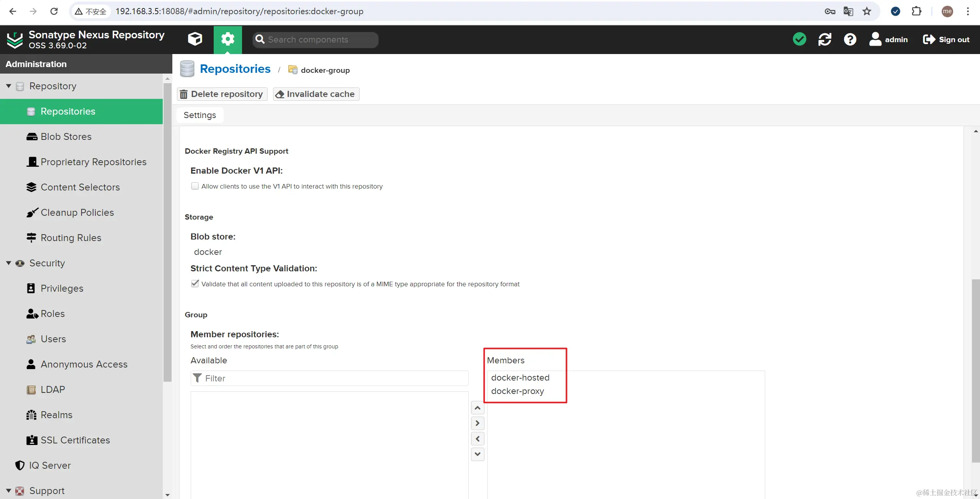Click Delete repository button

click(221, 94)
